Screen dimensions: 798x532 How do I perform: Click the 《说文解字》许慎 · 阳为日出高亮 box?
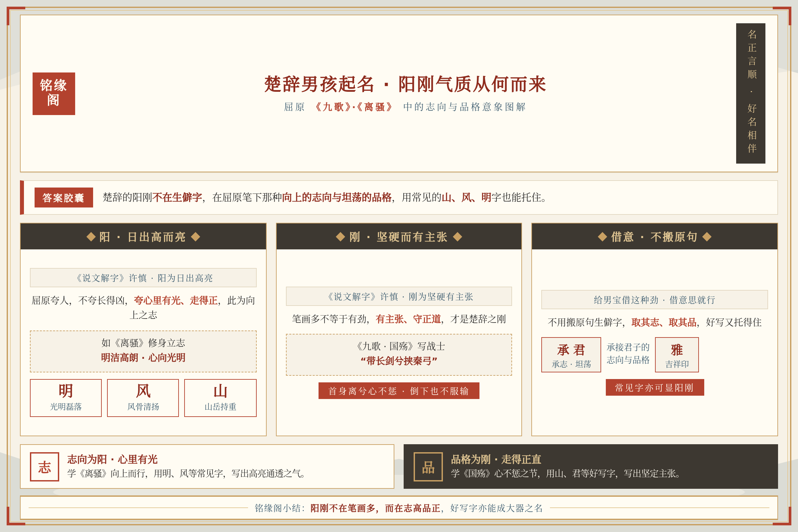pos(143,278)
